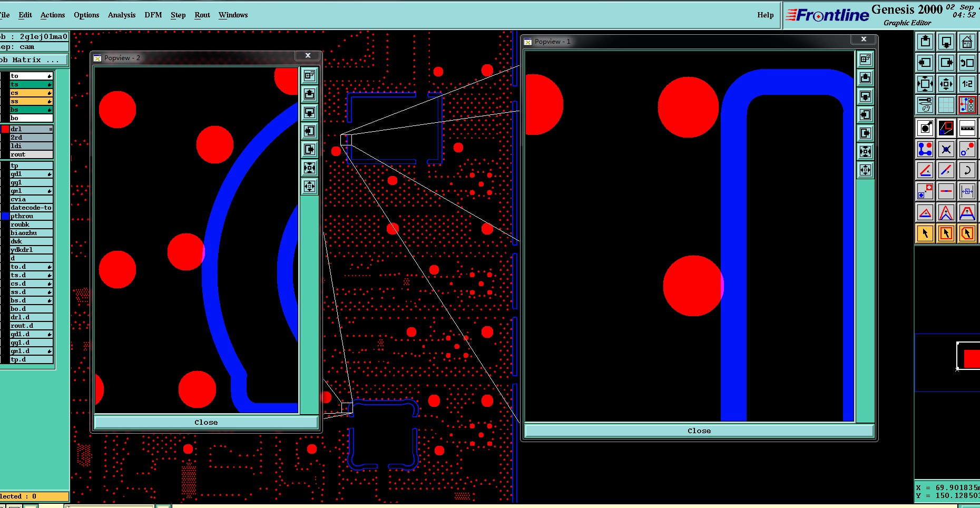Click the home view icon
Image resolution: width=980 pixels, height=508 pixels.
pos(967,41)
